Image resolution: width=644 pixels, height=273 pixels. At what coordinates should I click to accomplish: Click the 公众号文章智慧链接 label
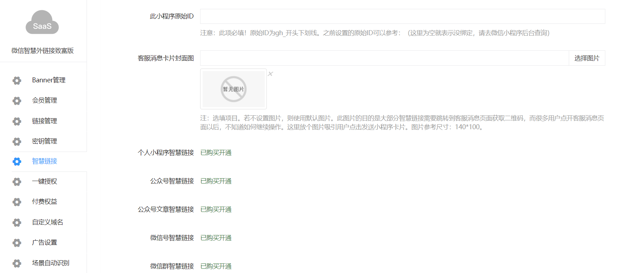pos(166,209)
